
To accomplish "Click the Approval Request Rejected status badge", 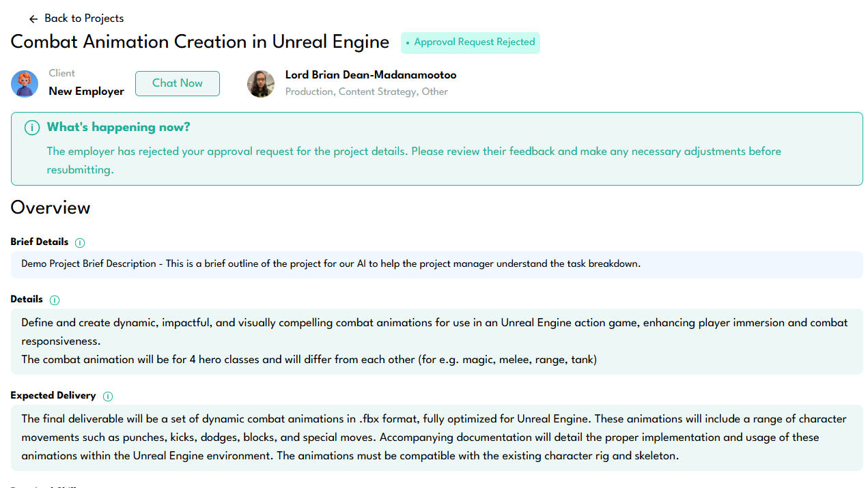I will coord(471,42).
